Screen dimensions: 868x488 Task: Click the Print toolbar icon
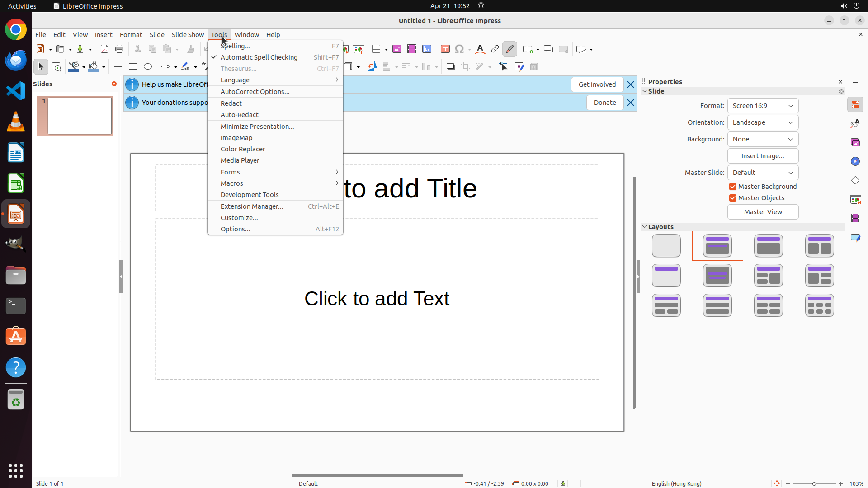pos(119,49)
